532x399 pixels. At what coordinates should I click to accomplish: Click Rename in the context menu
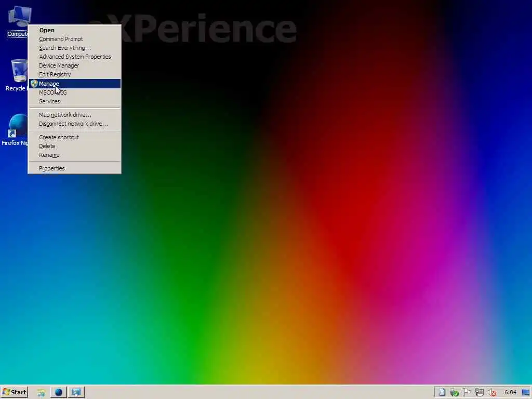tap(74, 155)
